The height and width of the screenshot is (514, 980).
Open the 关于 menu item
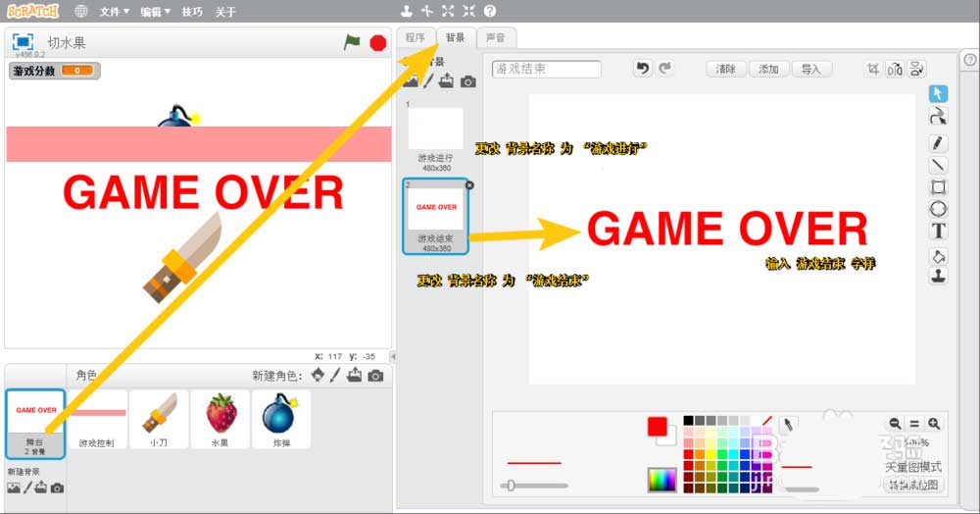coord(225,12)
